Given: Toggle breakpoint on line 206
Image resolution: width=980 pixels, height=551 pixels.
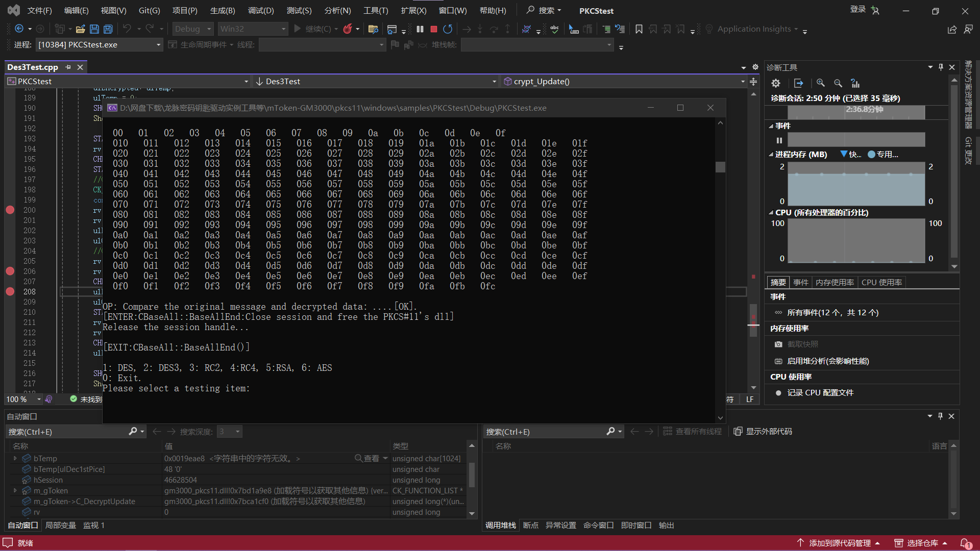Looking at the screenshot, I should [10, 271].
